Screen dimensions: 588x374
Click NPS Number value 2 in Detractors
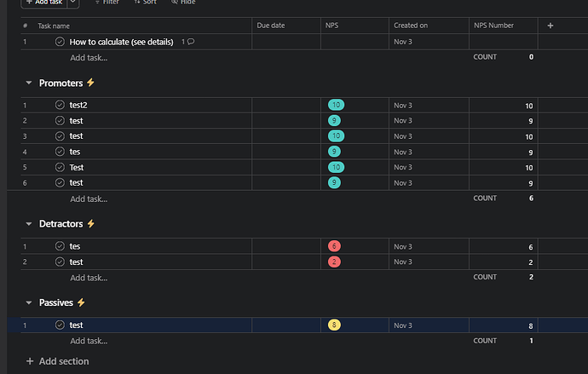(530, 262)
